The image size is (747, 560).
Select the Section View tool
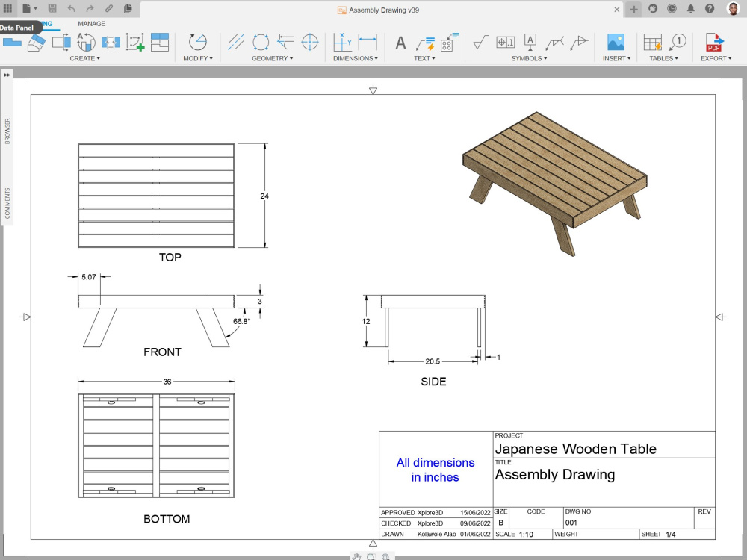tap(61, 43)
